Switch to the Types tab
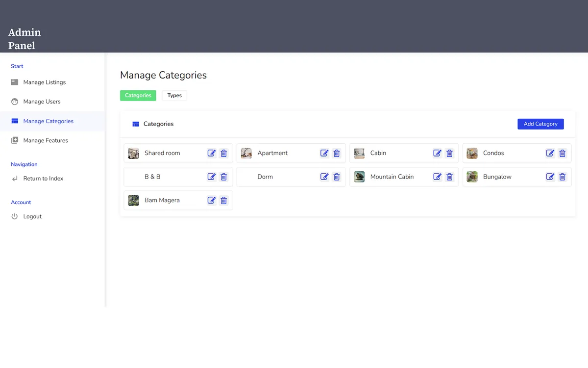The height and width of the screenshot is (368, 588). (174, 96)
